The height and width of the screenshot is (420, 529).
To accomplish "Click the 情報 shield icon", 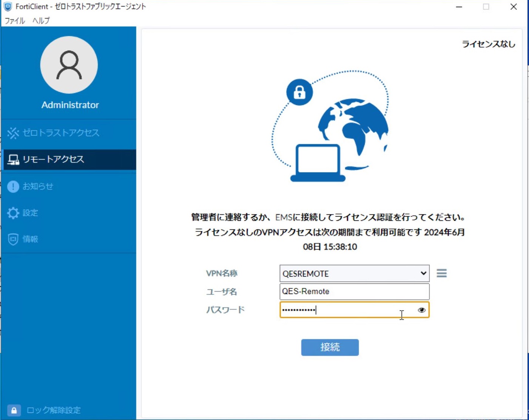I will 13,239.
